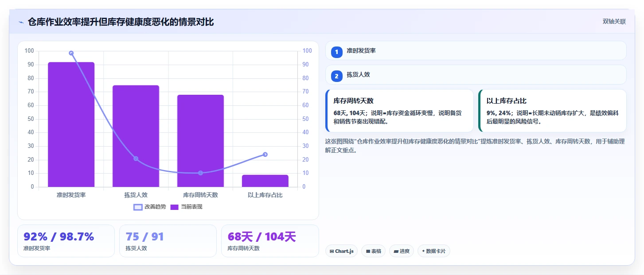The height and width of the screenshot is (275, 644).
Task: Toggle the 当前表现 legend item
Action: 187,207
